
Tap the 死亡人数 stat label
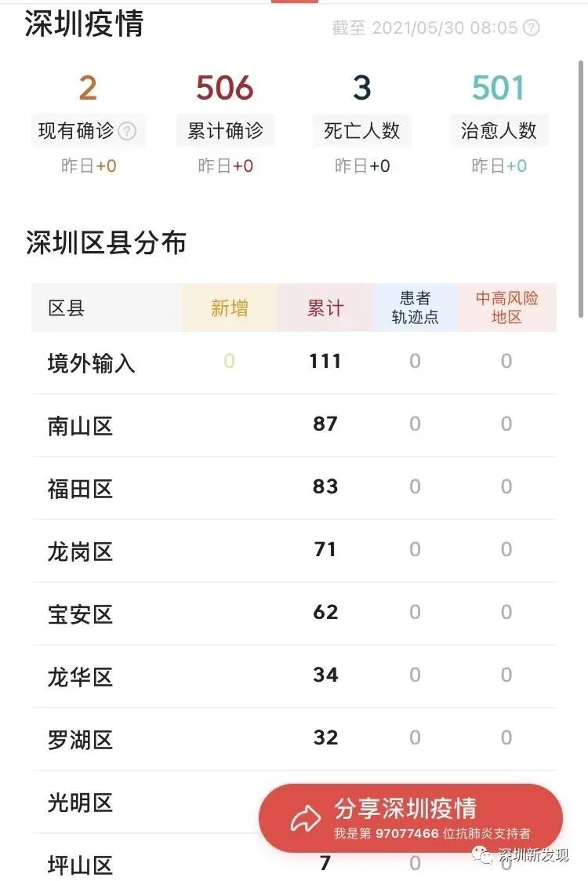[x=361, y=131]
